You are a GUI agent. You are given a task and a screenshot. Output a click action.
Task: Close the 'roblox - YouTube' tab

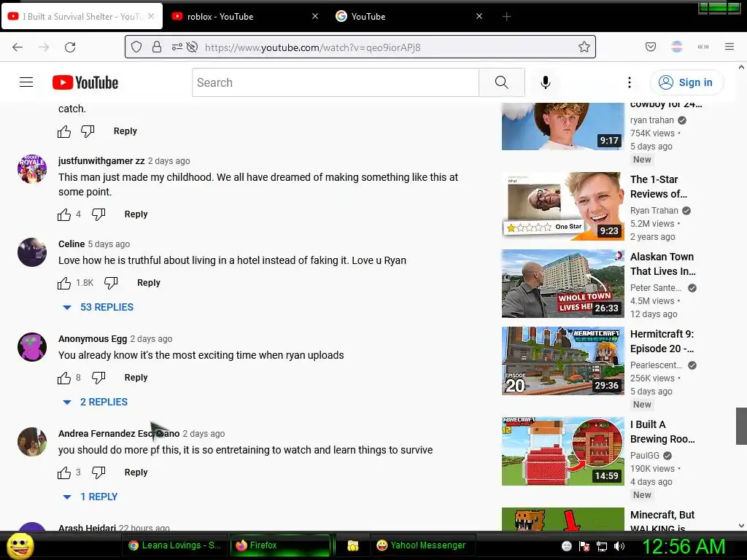315,16
